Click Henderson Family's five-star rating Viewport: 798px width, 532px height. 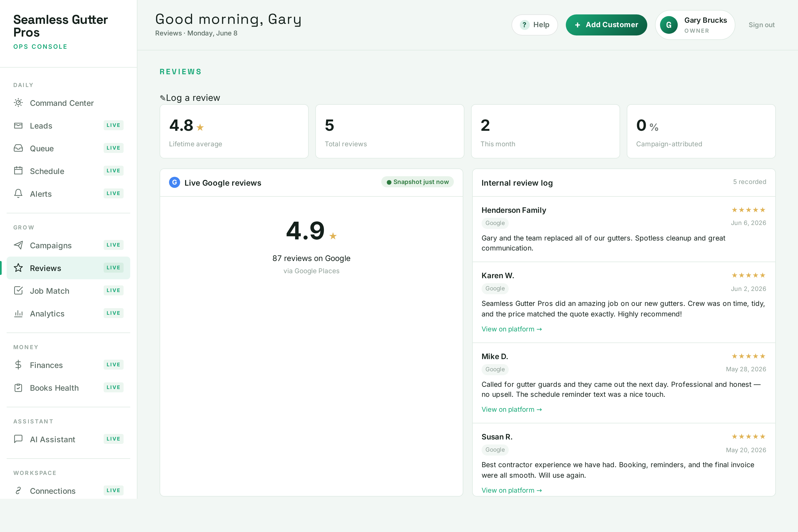click(x=748, y=210)
